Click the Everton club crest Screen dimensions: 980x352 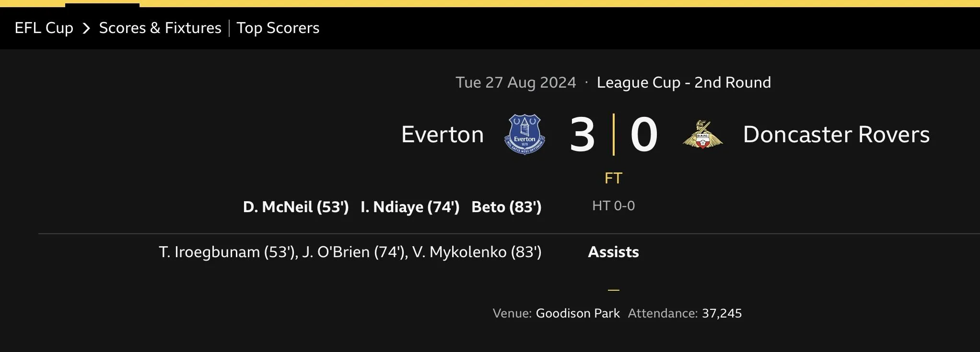point(525,134)
